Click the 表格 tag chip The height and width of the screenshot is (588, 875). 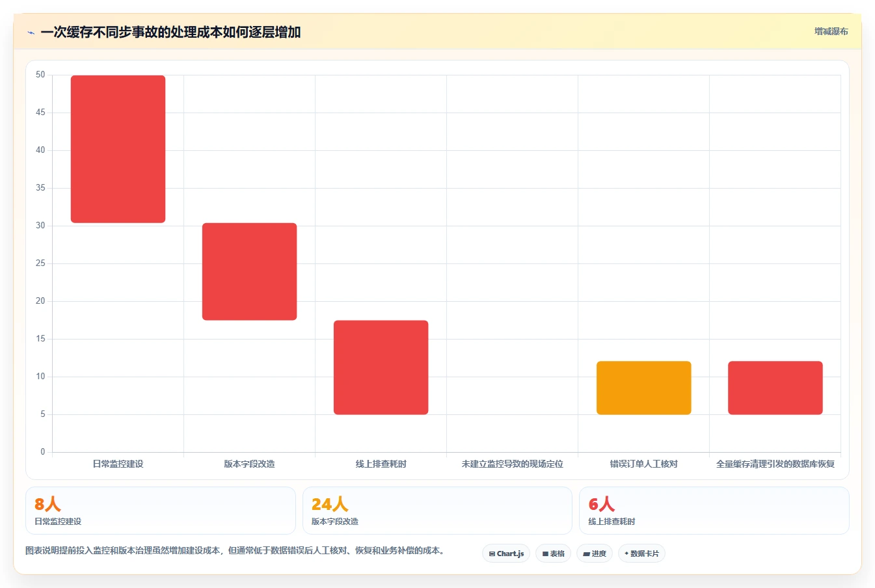[x=553, y=554]
